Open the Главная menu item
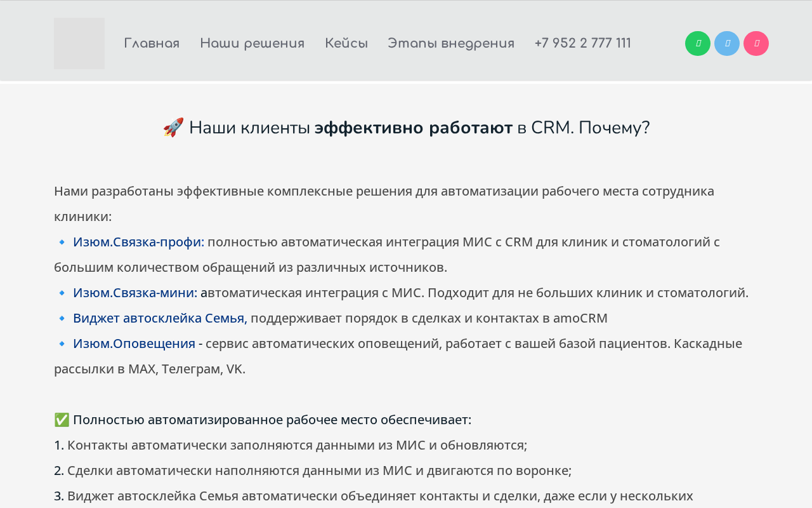Image resolution: width=812 pixels, height=508 pixels. pyautogui.click(x=152, y=44)
